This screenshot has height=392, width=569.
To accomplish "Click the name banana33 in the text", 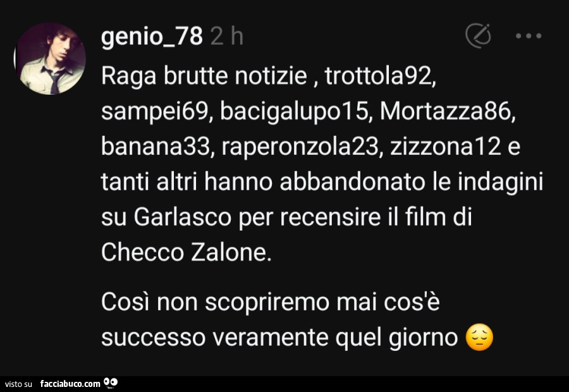I will click(156, 147).
